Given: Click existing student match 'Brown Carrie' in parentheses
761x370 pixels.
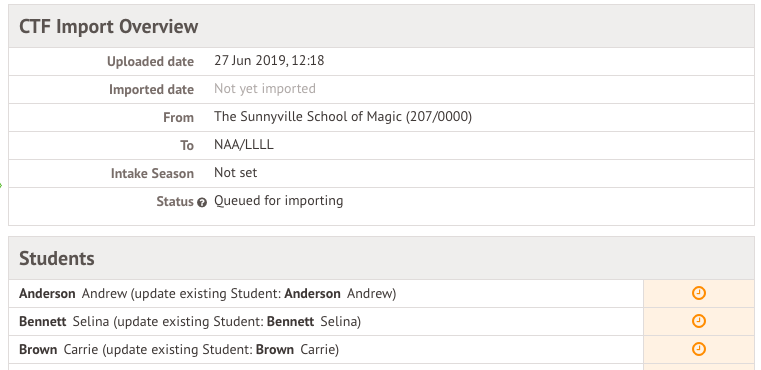Looking at the screenshot, I should coord(295,350).
